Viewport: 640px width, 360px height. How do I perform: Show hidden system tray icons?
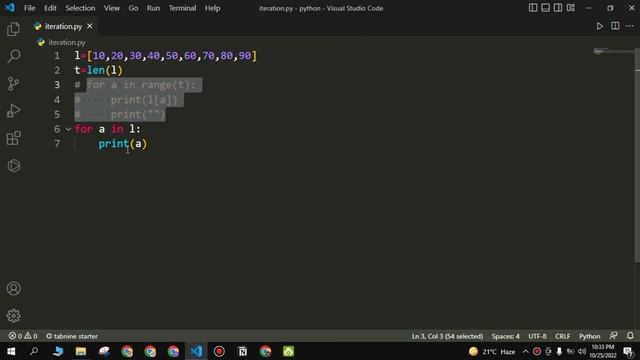tap(525, 351)
